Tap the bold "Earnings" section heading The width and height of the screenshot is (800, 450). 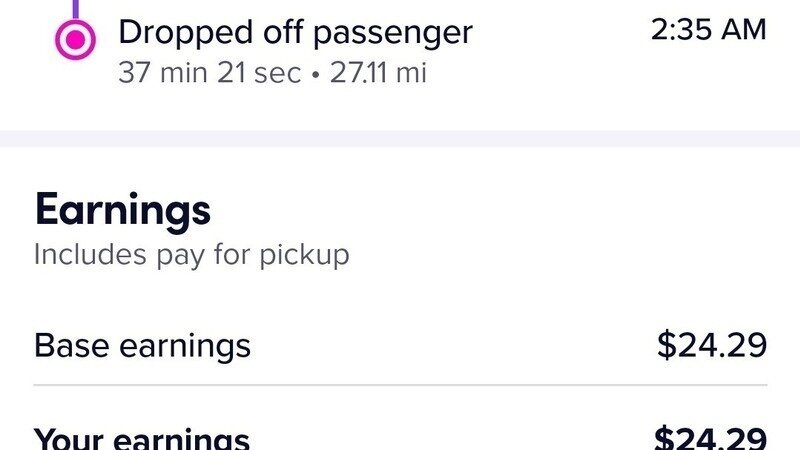point(122,210)
